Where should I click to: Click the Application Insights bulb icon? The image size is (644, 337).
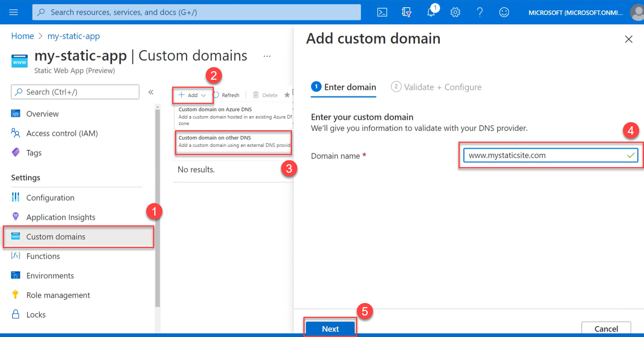point(15,216)
